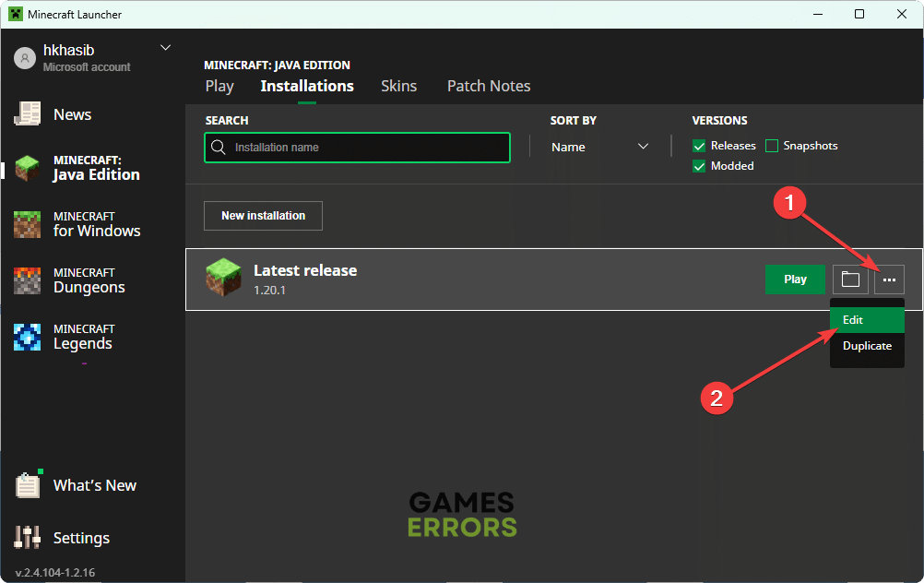Uncheck the Releases checkbox
This screenshot has height=583, width=924.
(x=699, y=146)
